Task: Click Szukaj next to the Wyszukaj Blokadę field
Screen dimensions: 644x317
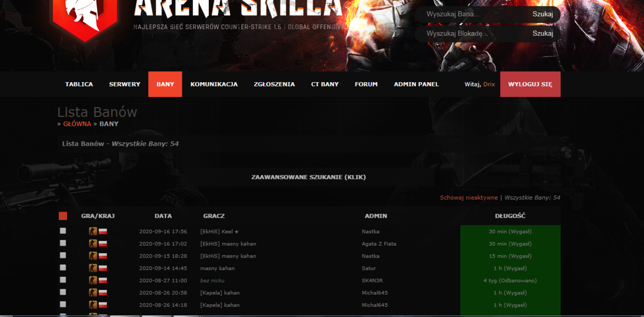Action: [x=543, y=34]
